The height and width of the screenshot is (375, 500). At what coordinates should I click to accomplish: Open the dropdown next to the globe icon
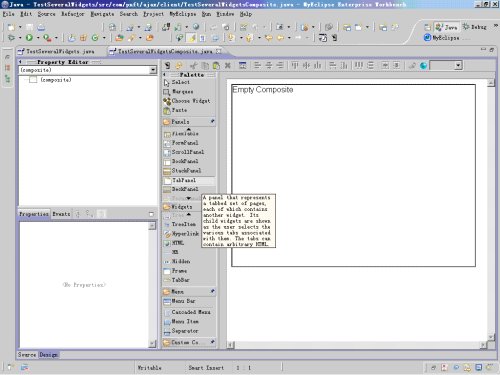[458, 65]
